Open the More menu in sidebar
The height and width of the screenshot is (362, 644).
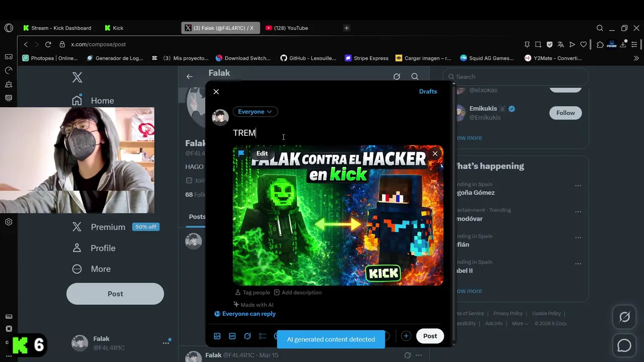(91, 269)
